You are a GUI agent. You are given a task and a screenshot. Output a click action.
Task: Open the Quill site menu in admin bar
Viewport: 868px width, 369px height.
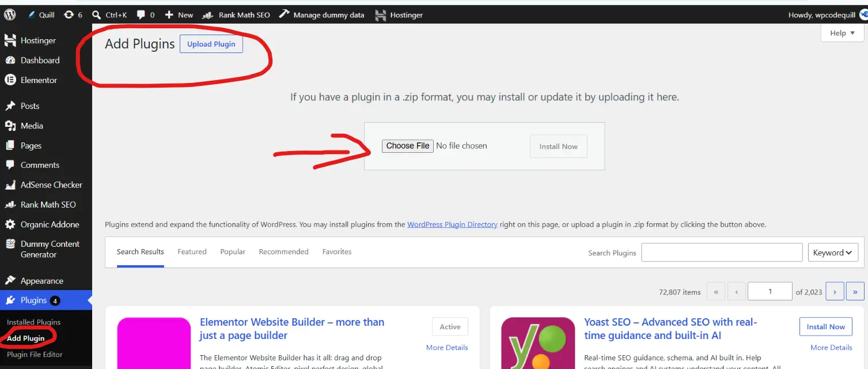click(x=41, y=15)
